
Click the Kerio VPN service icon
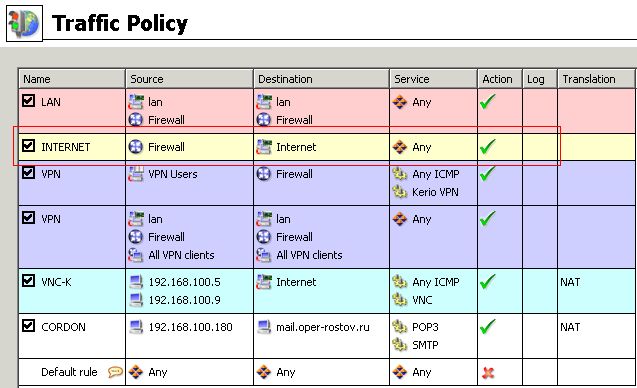399,192
